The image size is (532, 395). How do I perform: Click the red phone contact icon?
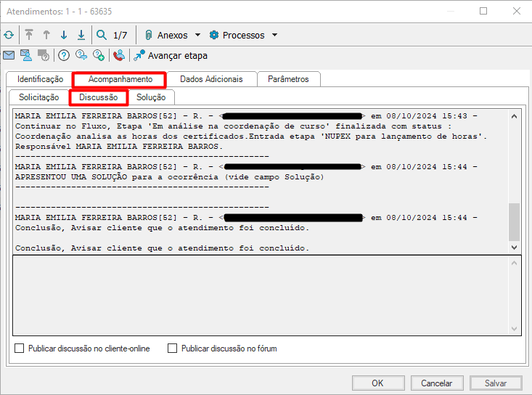118,55
